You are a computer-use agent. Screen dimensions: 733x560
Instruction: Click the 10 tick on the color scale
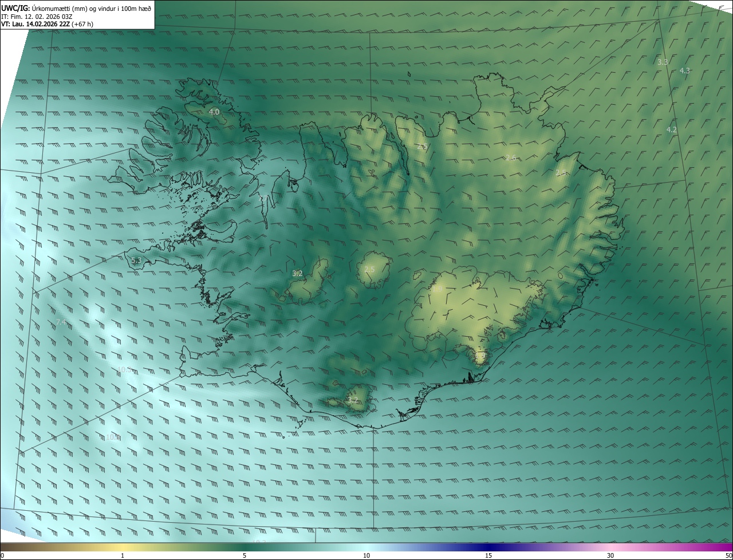(x=366, y=555)
